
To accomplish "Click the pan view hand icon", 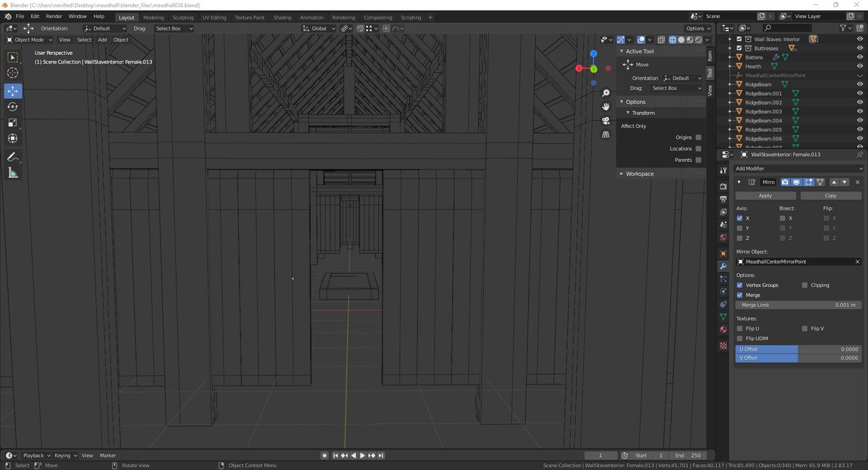I will coord(605,107).
